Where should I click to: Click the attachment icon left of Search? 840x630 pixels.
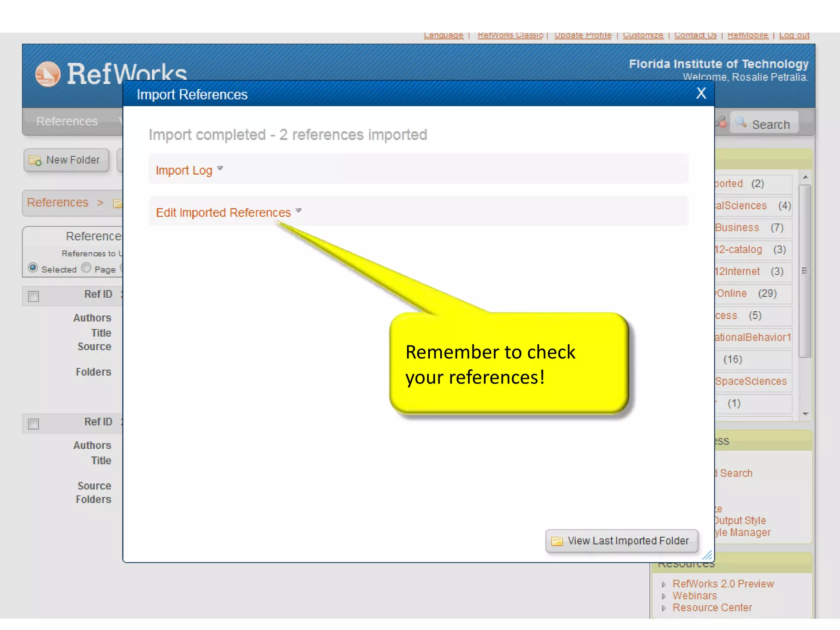tap(721, 122)
